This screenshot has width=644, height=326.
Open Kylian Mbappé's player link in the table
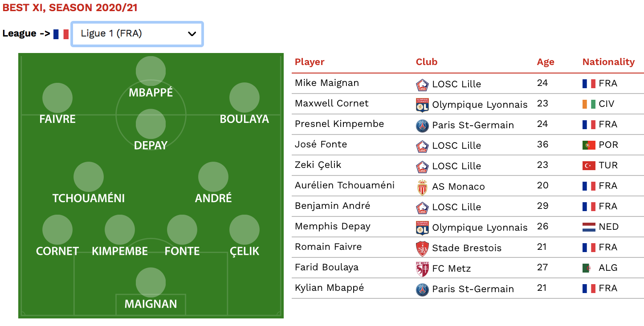click(x=329, y=288)
